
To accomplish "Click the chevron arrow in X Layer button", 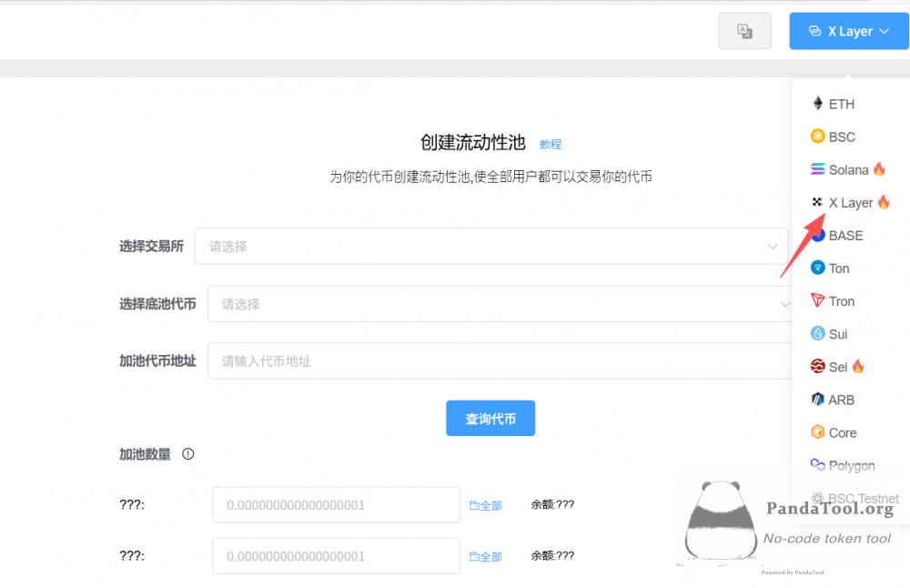I will point(884,31).
